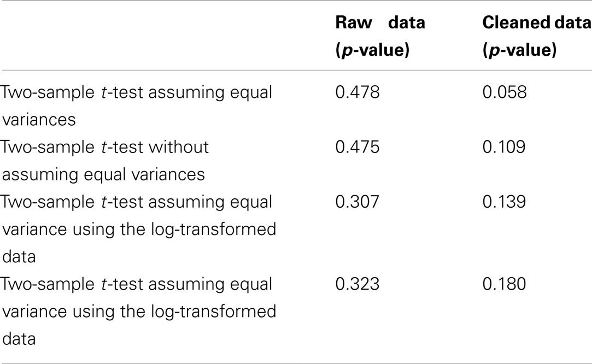Select the cleaned data p-value 0.058
Screen dimensions: 592x364
pyautogui.click(x=505, y=92)
